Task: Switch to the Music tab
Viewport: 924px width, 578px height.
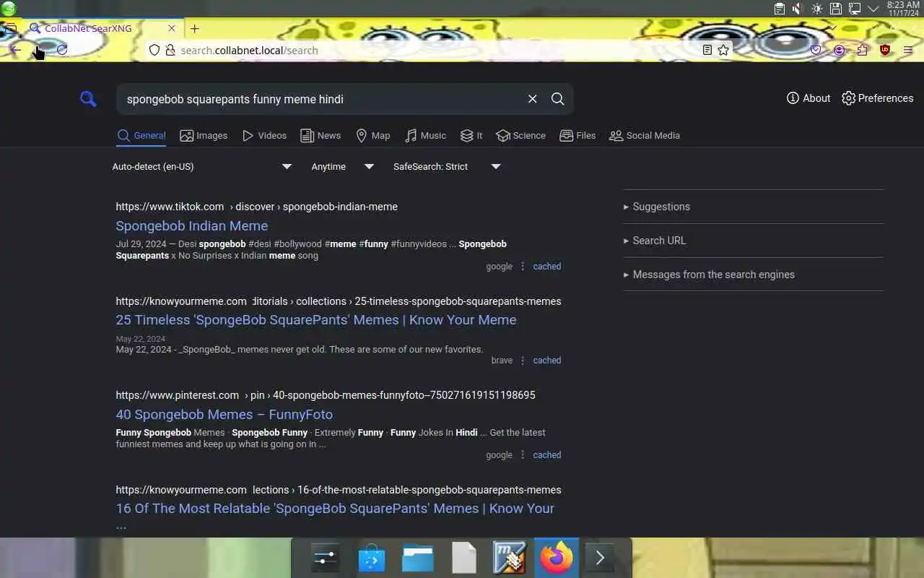Action: coord(425,136)
